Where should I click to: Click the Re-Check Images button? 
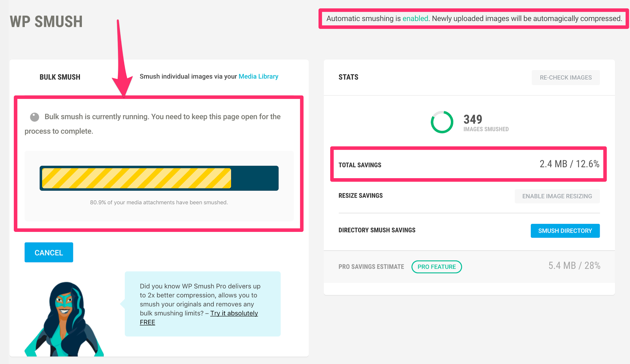[x=565, y=78]
